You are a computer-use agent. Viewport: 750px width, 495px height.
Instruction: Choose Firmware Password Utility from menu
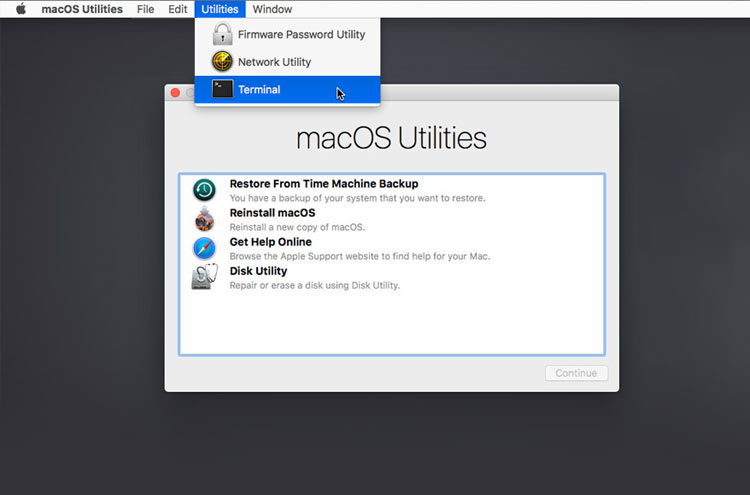(x=287, y=34)
